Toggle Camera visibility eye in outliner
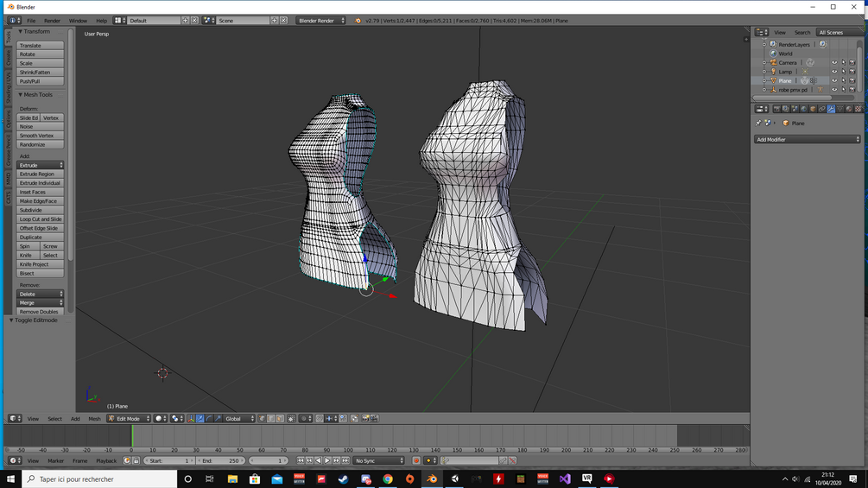 (834, 62)
